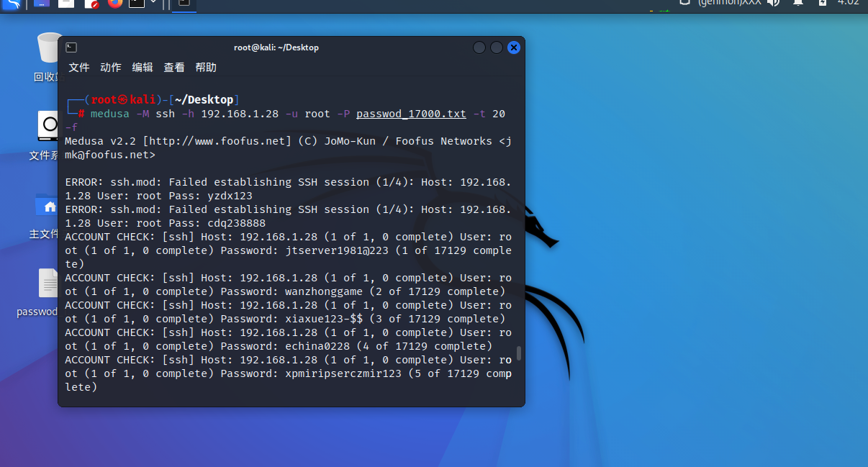The height and width of the screenshot is (467, 868).
Task: Open the 动作 menu
Action: coord(111,67)
